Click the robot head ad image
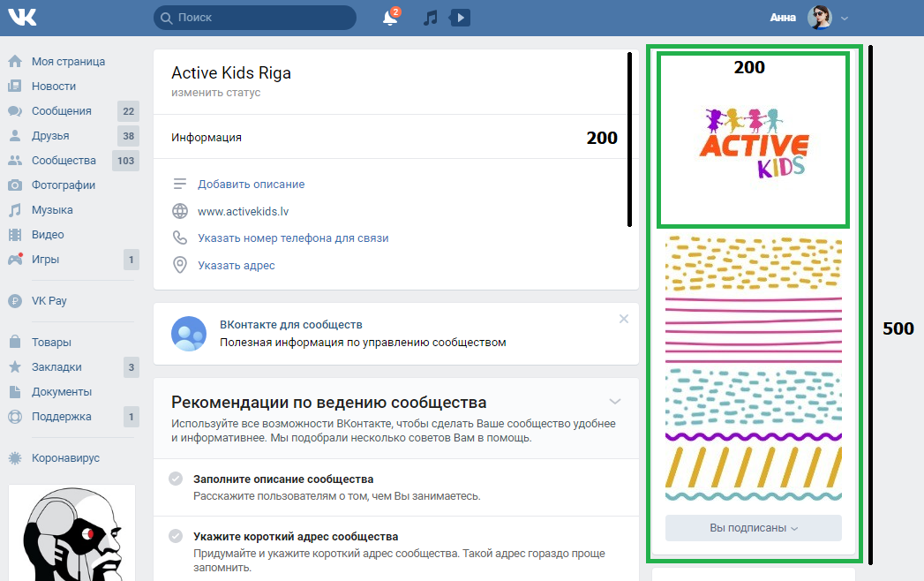924x581 pixels. pos(71,533)
